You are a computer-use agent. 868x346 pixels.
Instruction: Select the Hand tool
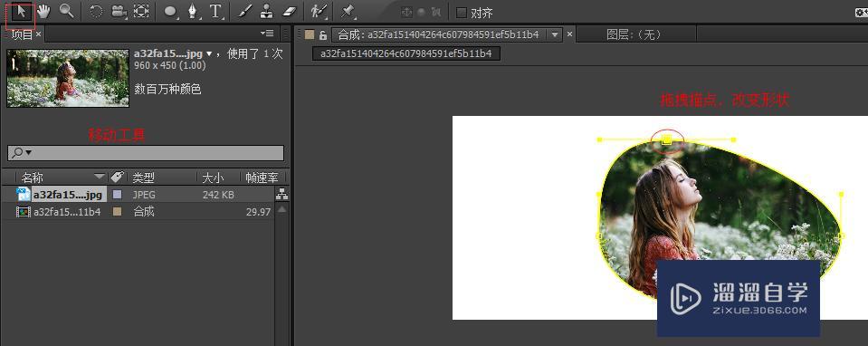click(x=43, y=11)
